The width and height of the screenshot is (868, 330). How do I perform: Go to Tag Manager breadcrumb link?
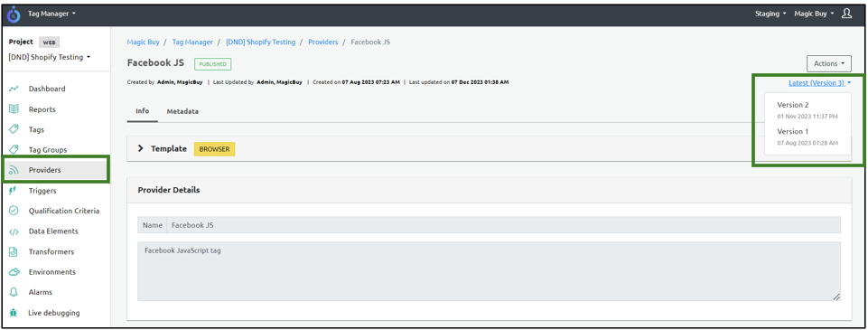tap(192, 42)
